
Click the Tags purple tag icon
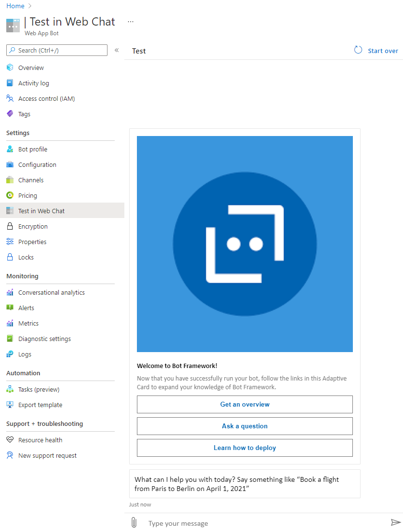[10, 114]
